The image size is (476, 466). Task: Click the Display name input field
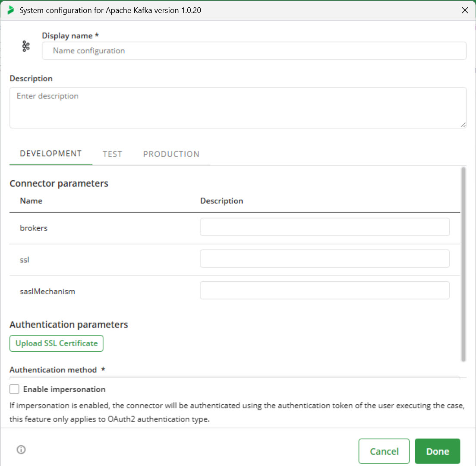coord(254,50)
